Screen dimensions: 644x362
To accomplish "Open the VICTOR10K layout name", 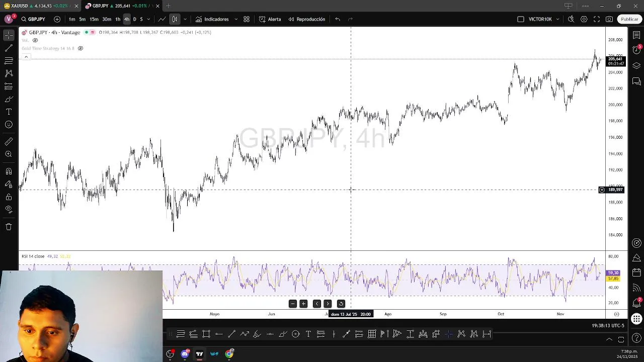I will pos(540,19).
